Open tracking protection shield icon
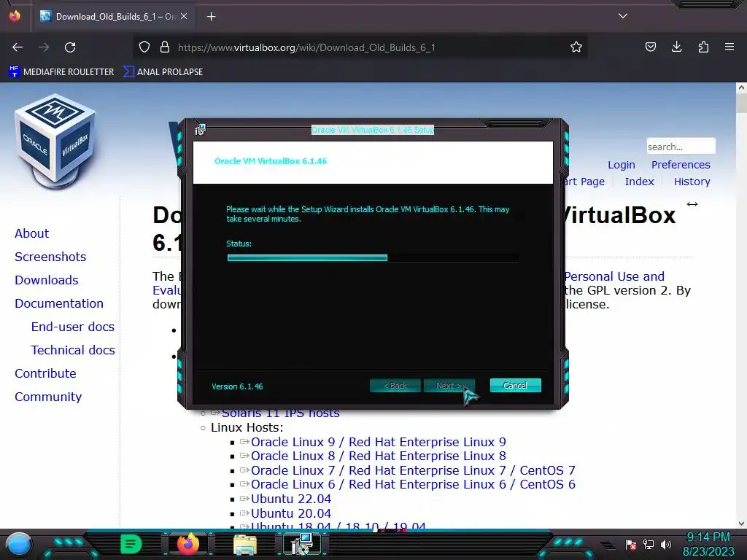 coord(144,47)
